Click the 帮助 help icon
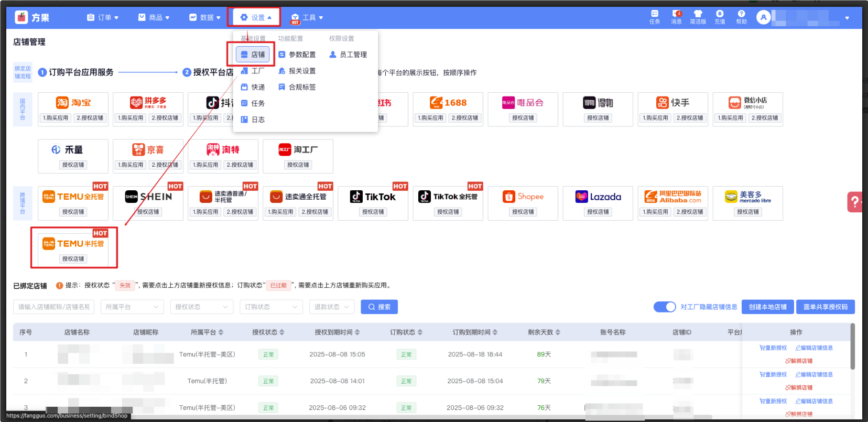This screenshot has width=868, height=422. [741, 14]
